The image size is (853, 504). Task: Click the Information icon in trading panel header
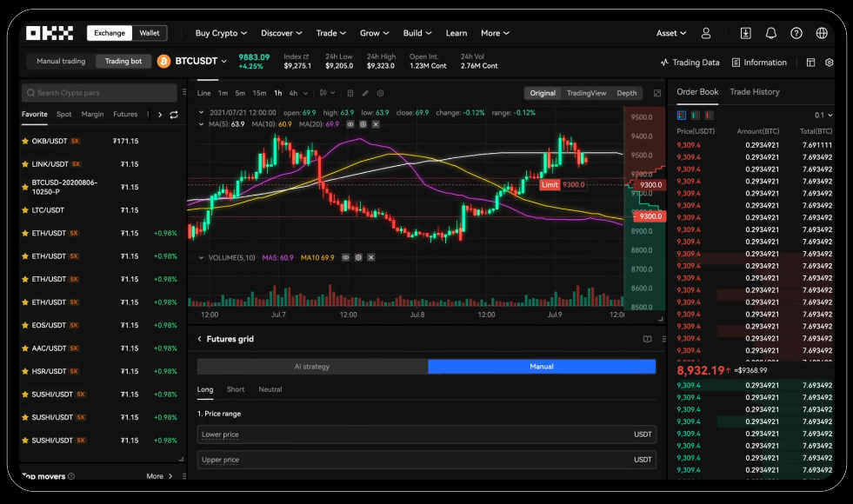point(736,62)
